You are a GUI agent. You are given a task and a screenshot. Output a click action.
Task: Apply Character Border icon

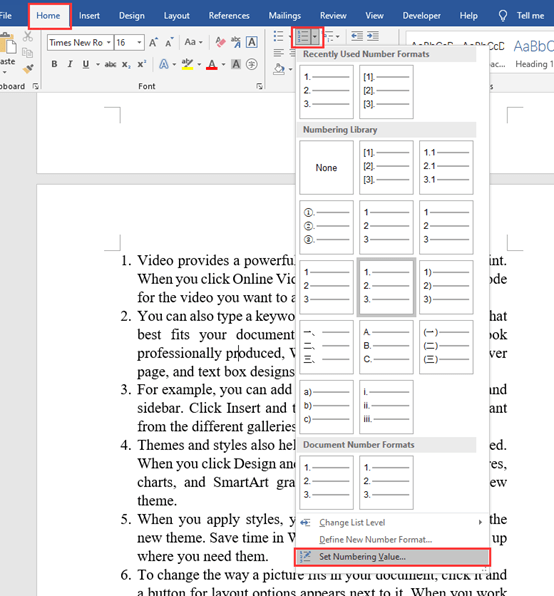pos(252,42)
